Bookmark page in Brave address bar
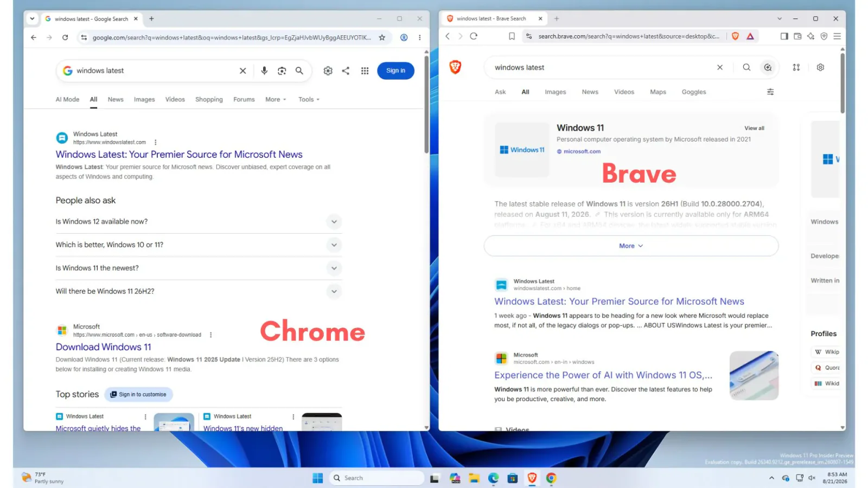 (x=512, y=36)
